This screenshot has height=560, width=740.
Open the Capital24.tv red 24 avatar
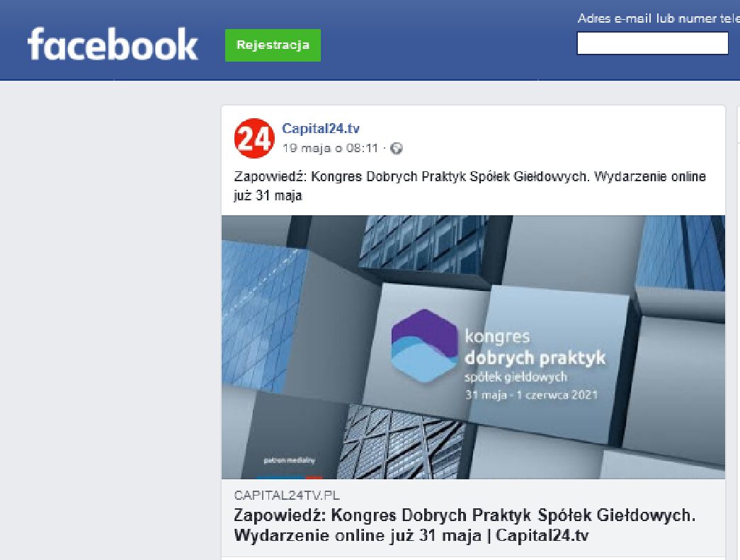254,139
